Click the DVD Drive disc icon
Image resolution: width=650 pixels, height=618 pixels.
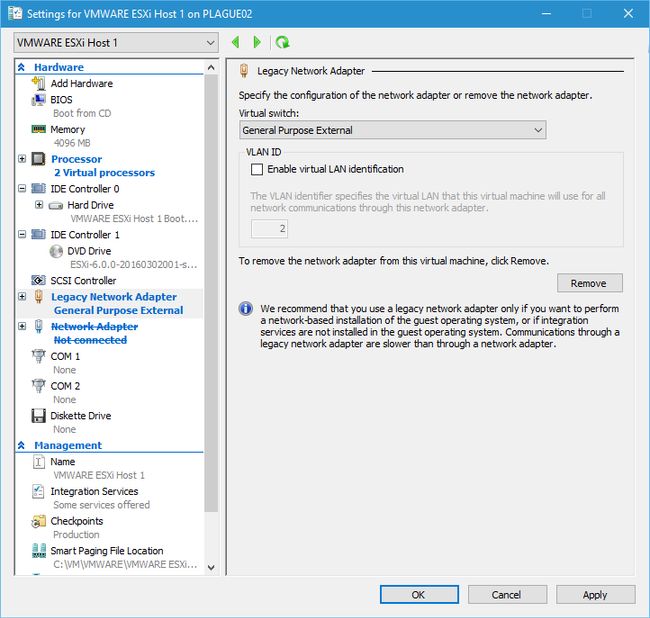point(56,251)
